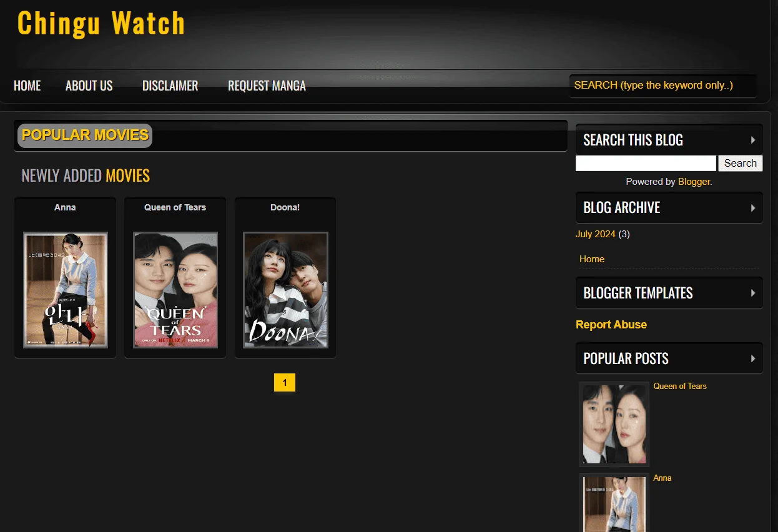This screenshot has height=532, width=778.
Task: Open the Anna popular post thumbnail
Action: click(614, 503)
